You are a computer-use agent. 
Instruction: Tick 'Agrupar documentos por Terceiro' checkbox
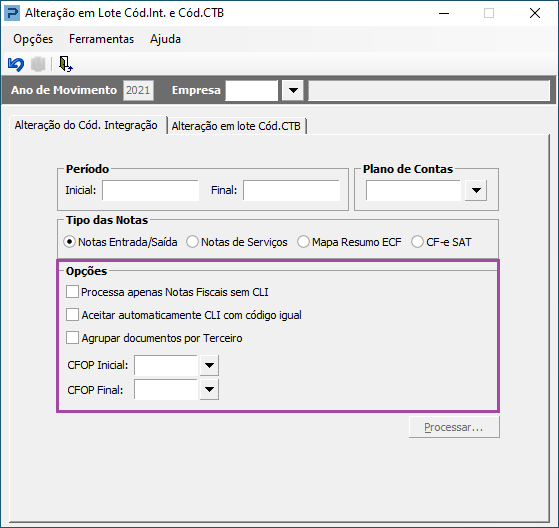(x=72, y=338)
